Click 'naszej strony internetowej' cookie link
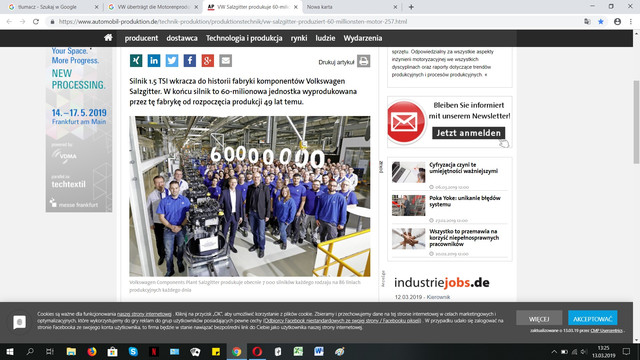640x360 pixels. click(x=144, y=314)
